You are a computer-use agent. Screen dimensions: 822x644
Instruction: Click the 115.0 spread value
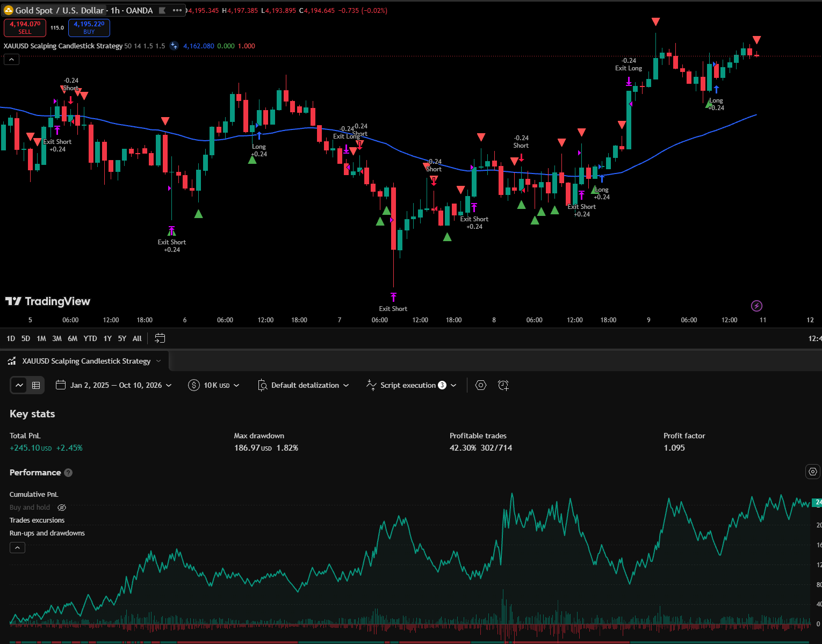[x=57, y=27]
